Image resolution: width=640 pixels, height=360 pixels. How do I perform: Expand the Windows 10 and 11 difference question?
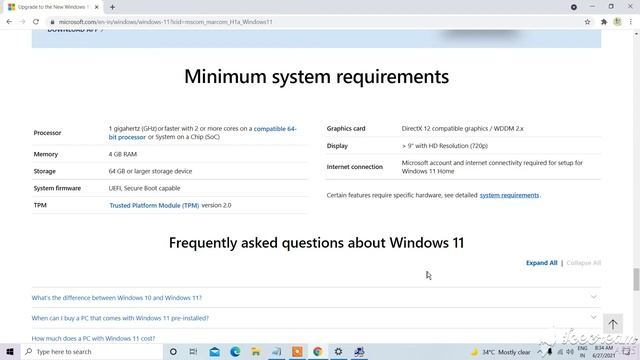(x=117, y=298)
